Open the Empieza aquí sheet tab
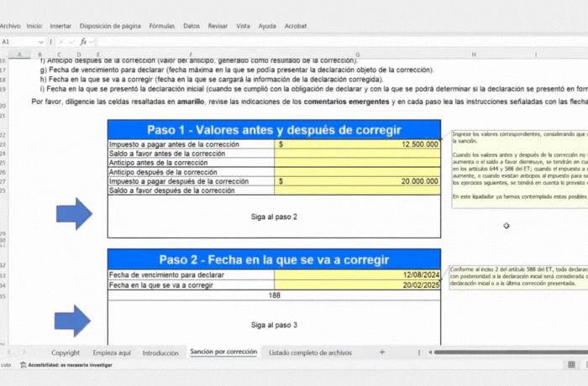Viewport: 588px width, 386px height. pyautogui.click(x=112, y=353)
